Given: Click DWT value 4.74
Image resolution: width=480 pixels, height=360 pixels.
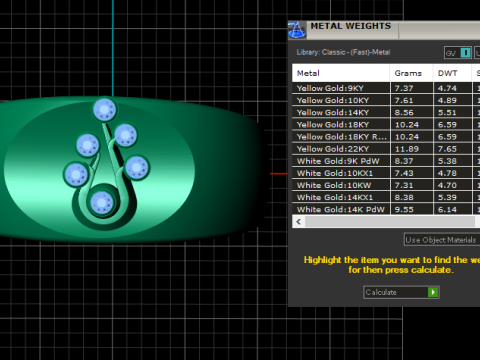Looking at the screenshot, I should (447, 88).
